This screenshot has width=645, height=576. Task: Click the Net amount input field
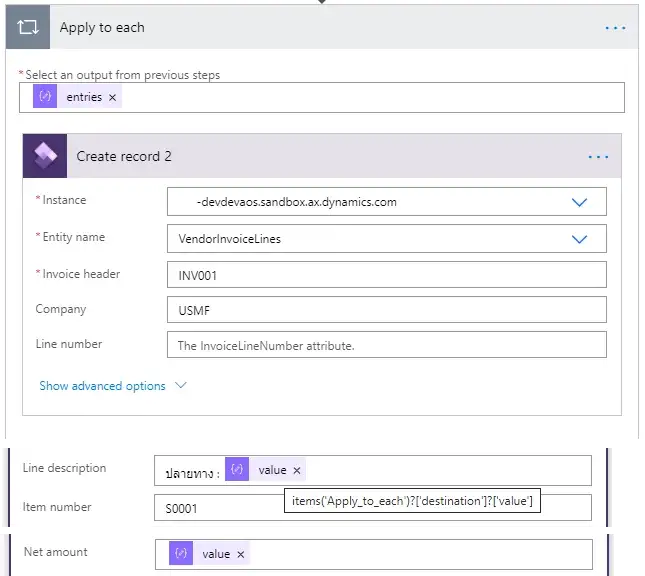[374, 554]
